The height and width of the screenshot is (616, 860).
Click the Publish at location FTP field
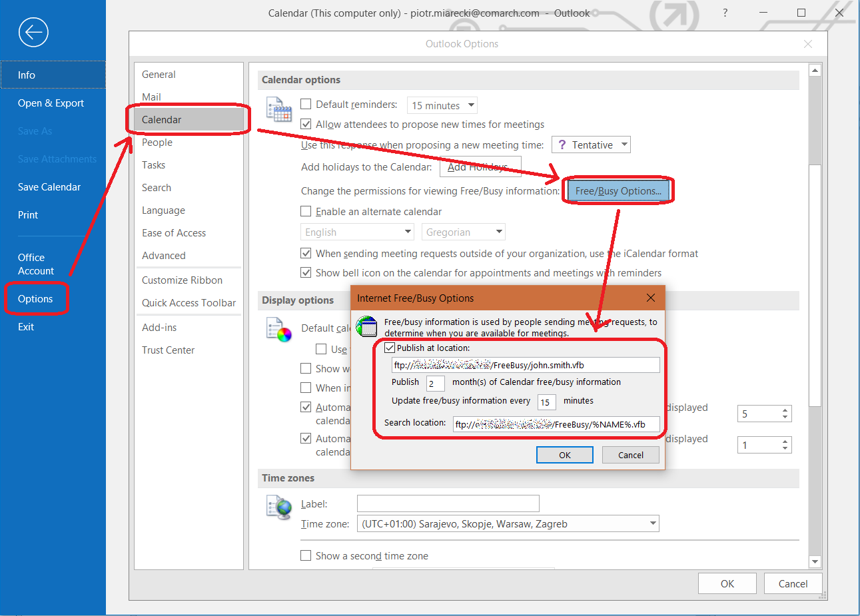pos(526,365)
